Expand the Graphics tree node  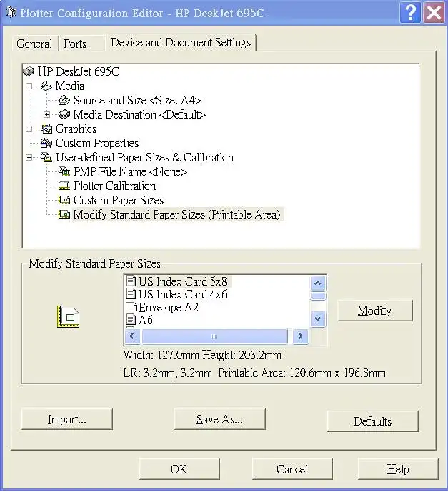[x=29, y=129]
